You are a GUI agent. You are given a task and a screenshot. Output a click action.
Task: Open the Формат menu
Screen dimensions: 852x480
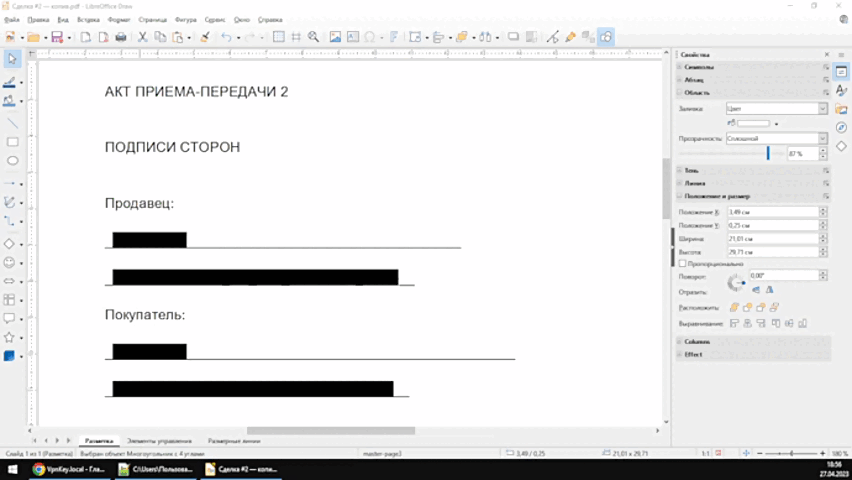tap(117, 19)
